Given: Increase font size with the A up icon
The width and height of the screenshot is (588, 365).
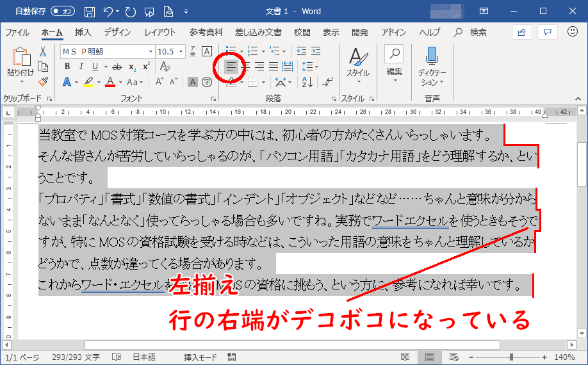Looking at the screenshot, I should [x=159, y=82].
